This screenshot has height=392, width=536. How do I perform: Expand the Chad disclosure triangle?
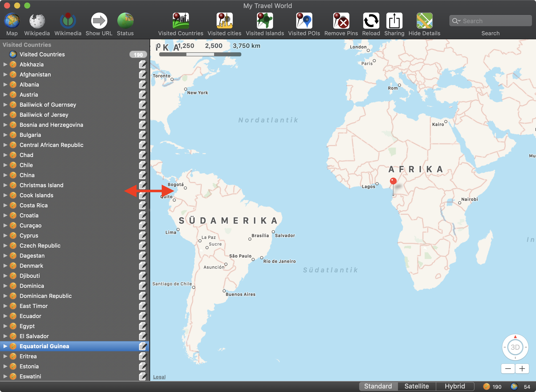pyautogui.click(x=5, y=155)
